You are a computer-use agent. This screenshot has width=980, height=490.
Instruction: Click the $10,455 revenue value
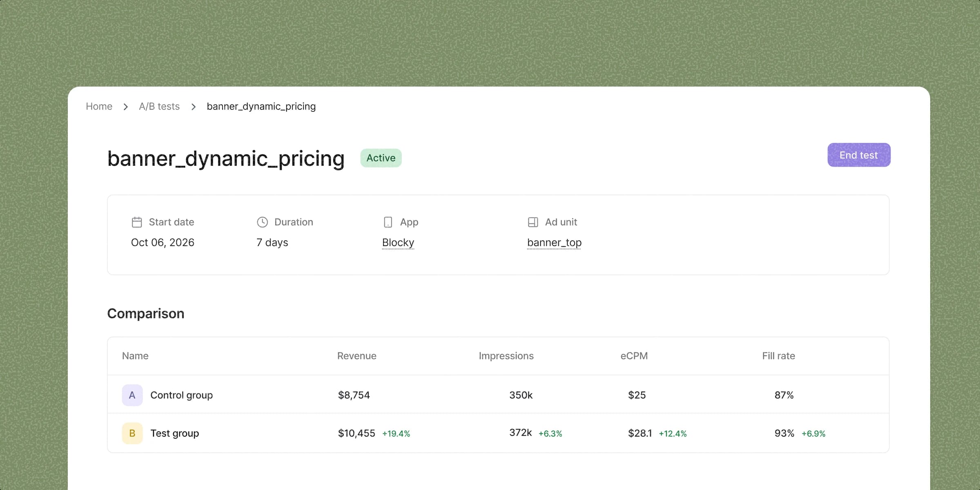click(x=356, y=433)
